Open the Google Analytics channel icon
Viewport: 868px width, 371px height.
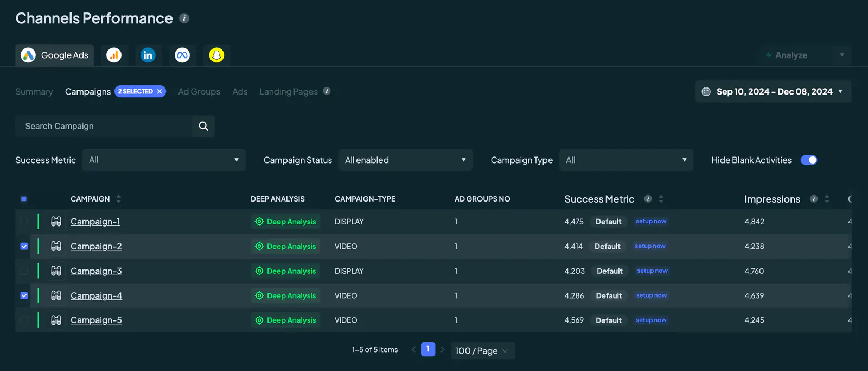(x=114, y=55)
